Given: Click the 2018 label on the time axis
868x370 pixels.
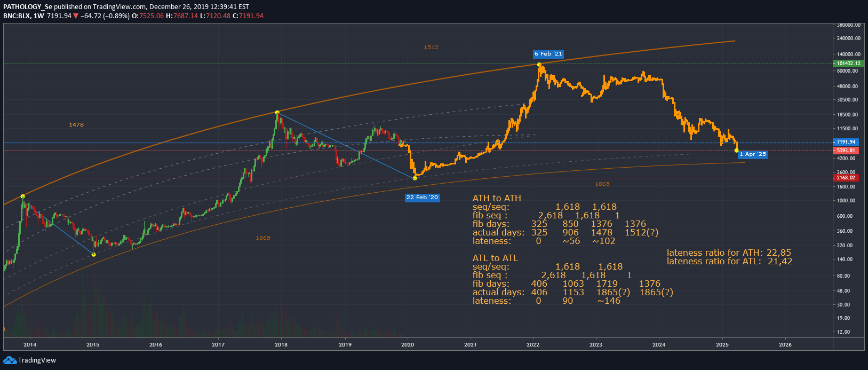Looking at the screenshot, I should (281, 345).
